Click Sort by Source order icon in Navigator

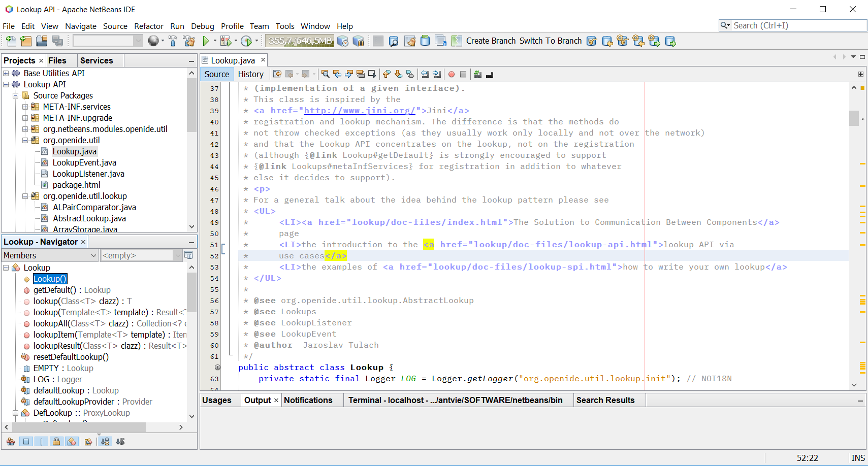pyautogui.click(x=120, y=442)
